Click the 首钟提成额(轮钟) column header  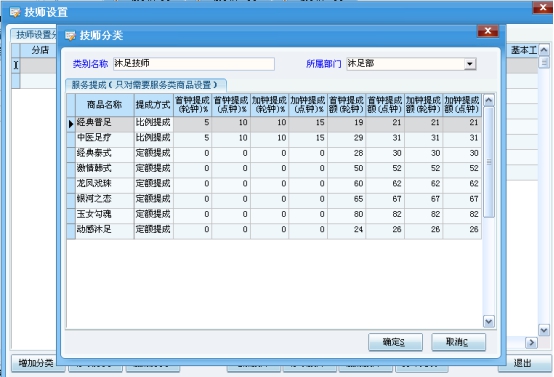[x=347, y=105]
